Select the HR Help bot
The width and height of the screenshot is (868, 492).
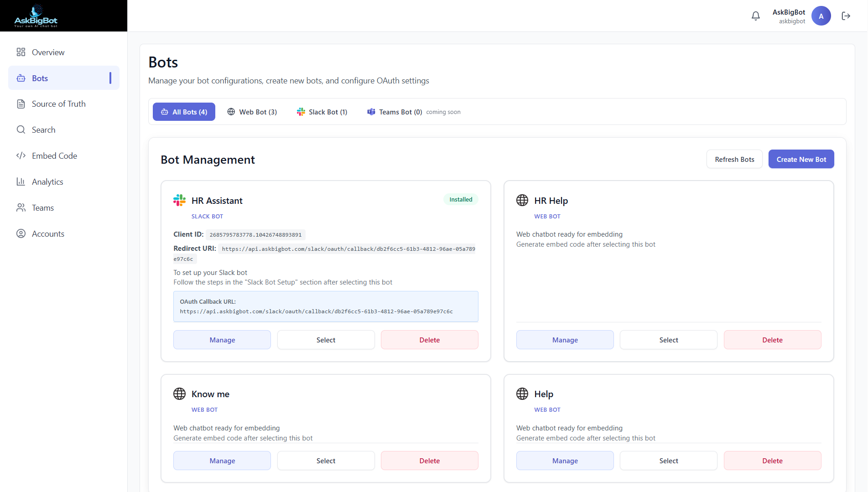coord(668,339)
